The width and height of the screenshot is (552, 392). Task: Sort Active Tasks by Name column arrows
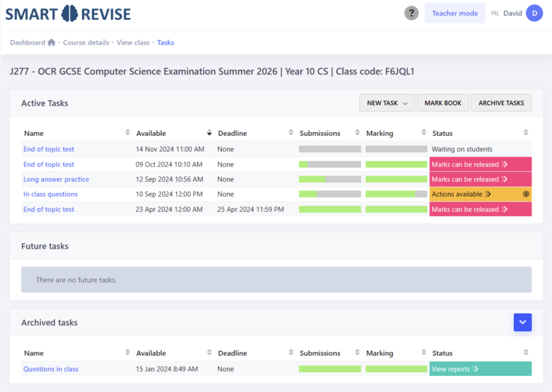coord(128,133)
